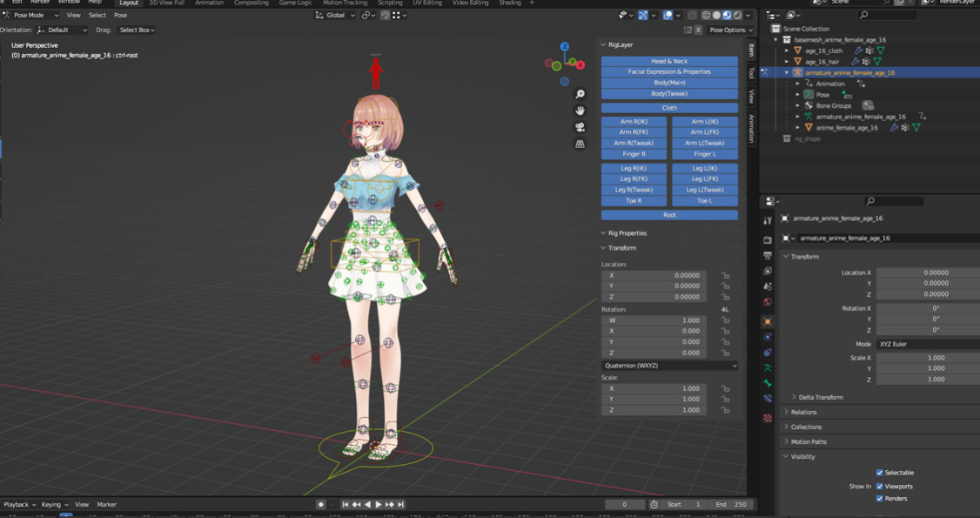Select the pan hand icon in viewport
Screen dimensions: 980x518
580,111
